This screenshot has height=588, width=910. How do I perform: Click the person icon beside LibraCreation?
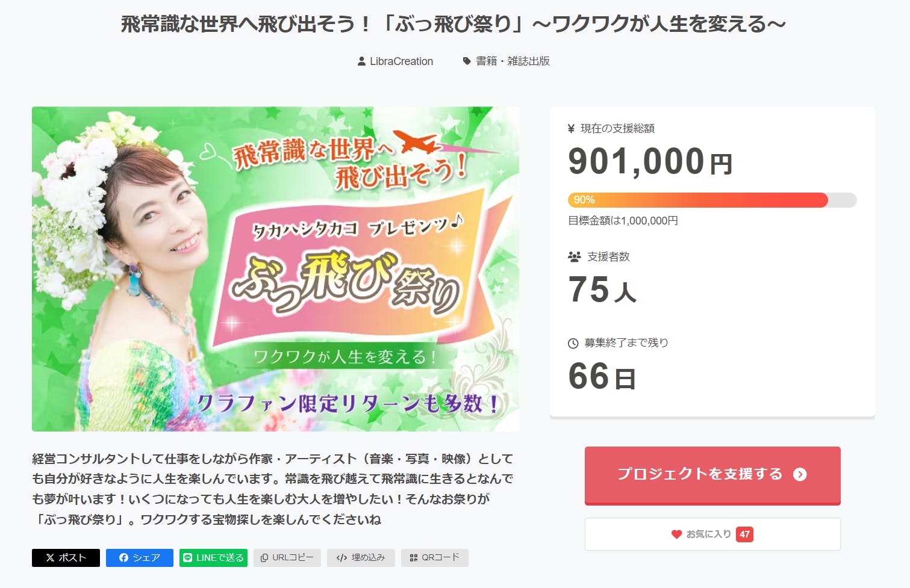(361, 61)
